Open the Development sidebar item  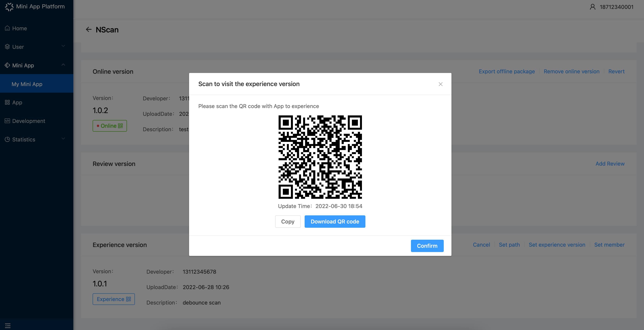[x=36, y=121]
